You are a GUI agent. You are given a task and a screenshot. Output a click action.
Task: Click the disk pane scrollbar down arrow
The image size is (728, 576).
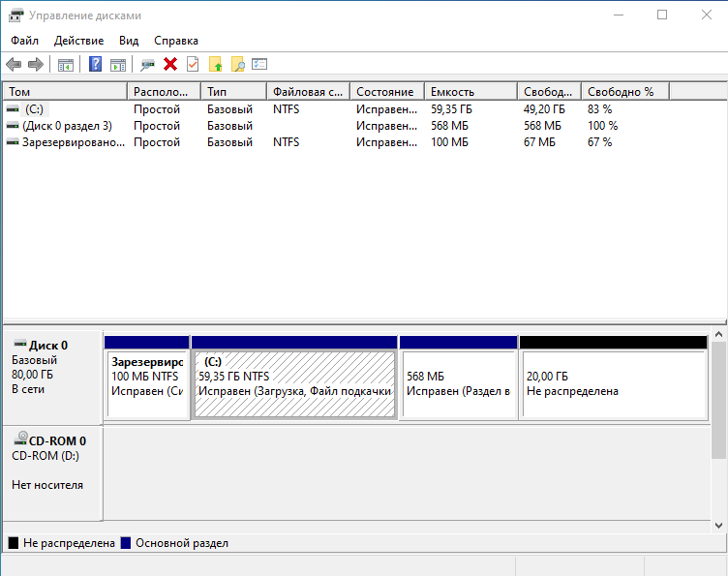719,525
